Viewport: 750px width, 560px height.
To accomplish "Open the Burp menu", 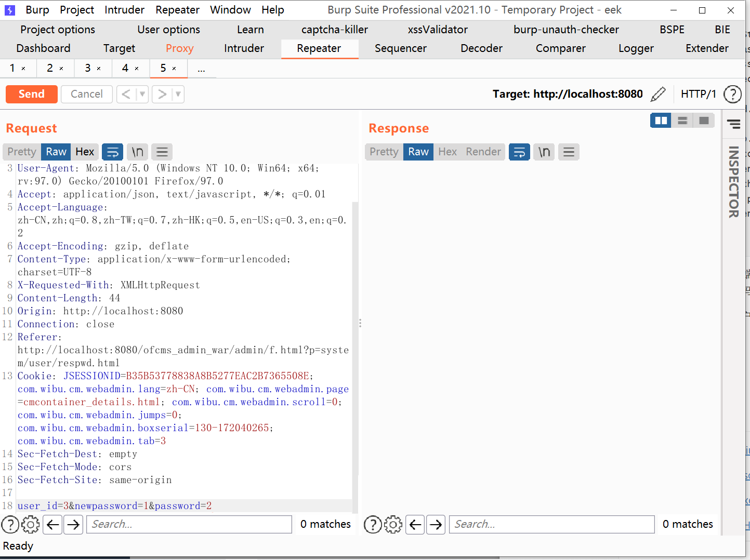I will (37, 10).
